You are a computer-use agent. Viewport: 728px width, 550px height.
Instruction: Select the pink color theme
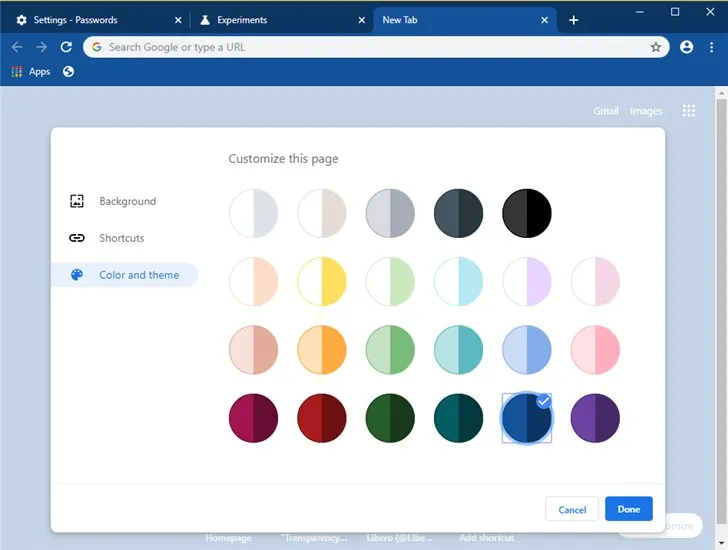pyautogui.click(x=595, y=349)
